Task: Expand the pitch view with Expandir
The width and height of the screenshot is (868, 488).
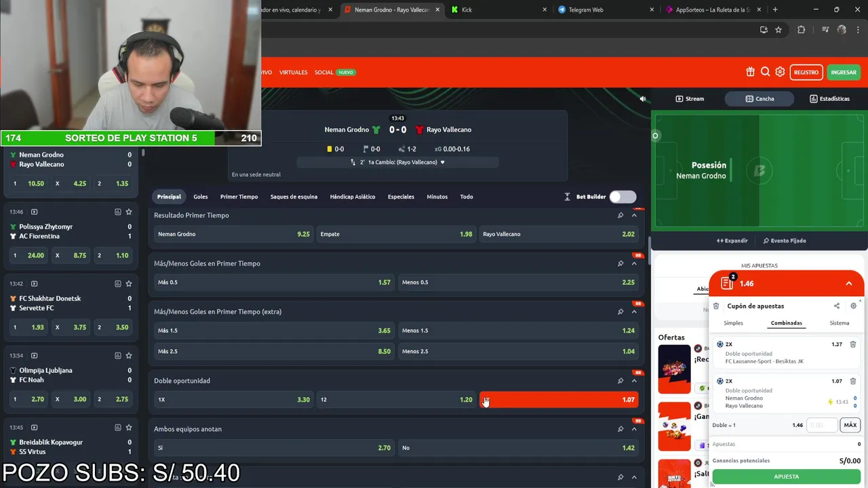Action: tap(732, 241)
